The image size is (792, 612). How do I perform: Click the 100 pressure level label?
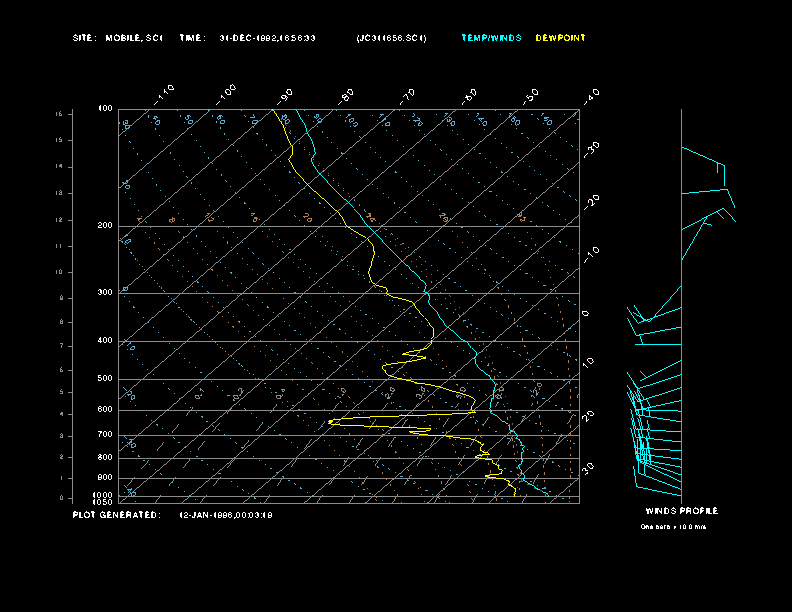pyautogui.click(x=105, y=109)
